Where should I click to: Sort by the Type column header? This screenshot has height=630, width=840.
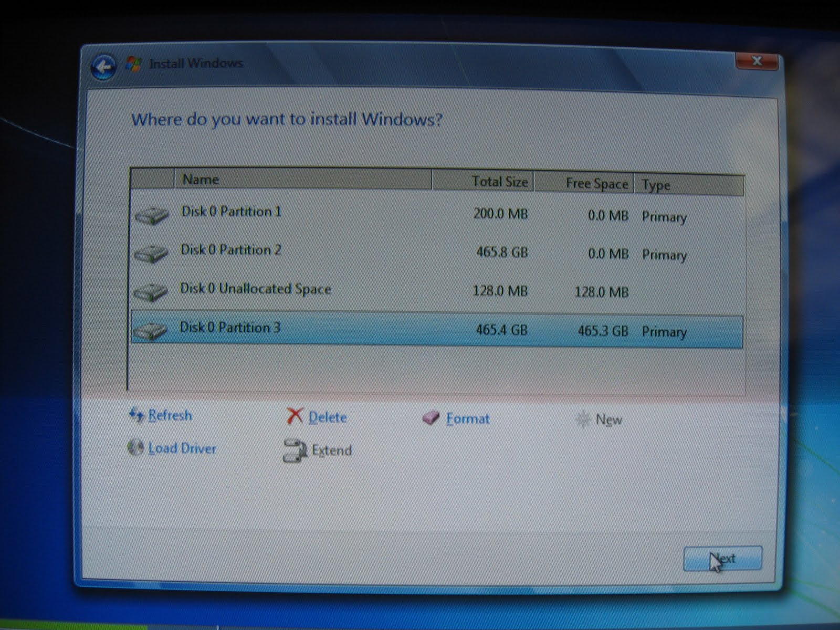pyautogui.click(x=689, y=185)
